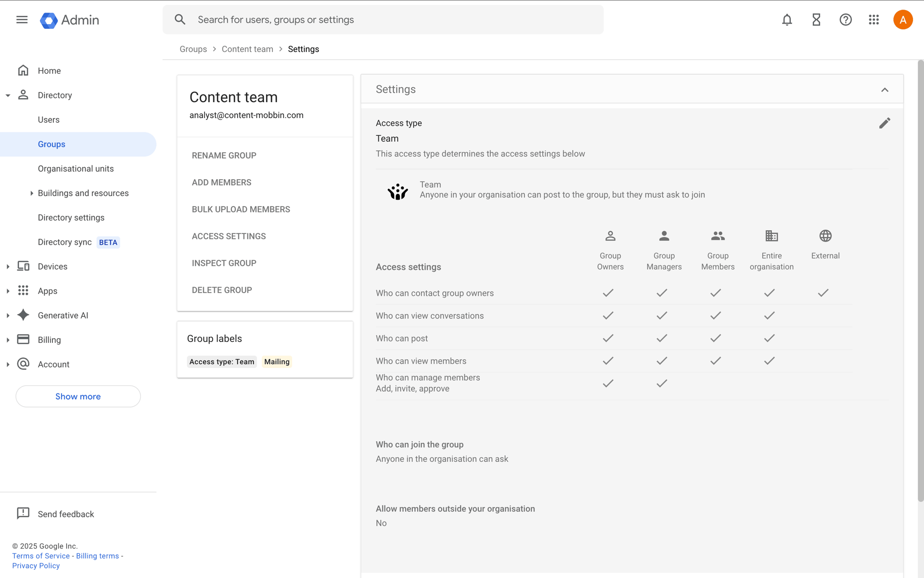Edit access settings with pencil icon
This screenshot has width=924, height=578.
885,123
